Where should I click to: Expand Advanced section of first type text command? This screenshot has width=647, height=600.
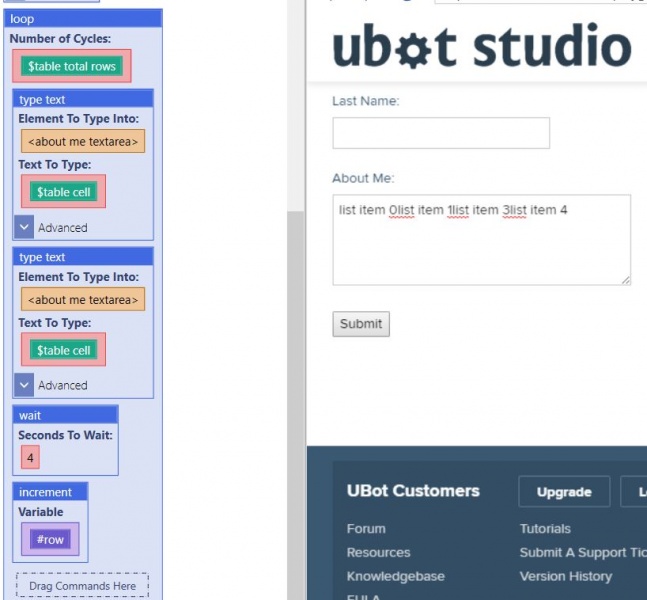[24, 227]
